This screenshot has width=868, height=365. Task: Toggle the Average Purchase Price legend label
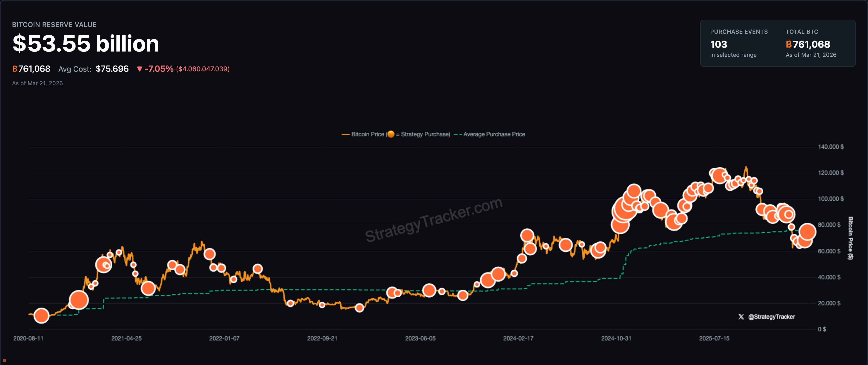tap(494, 134)
